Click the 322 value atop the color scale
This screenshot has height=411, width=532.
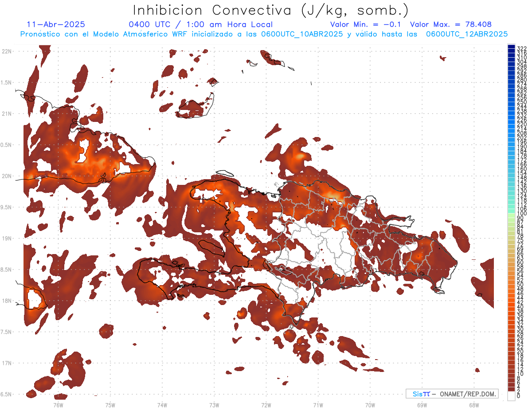(521, 48)
